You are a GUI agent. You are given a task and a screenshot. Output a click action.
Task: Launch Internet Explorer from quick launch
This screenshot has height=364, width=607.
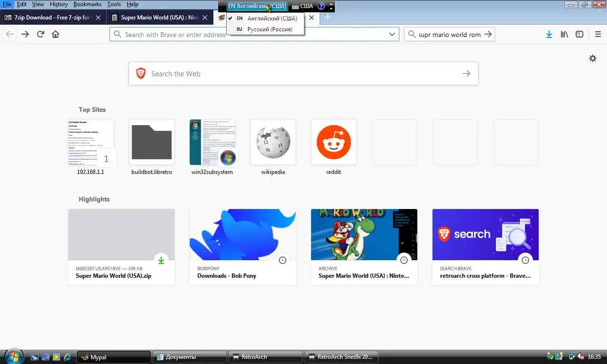[67, 357]
